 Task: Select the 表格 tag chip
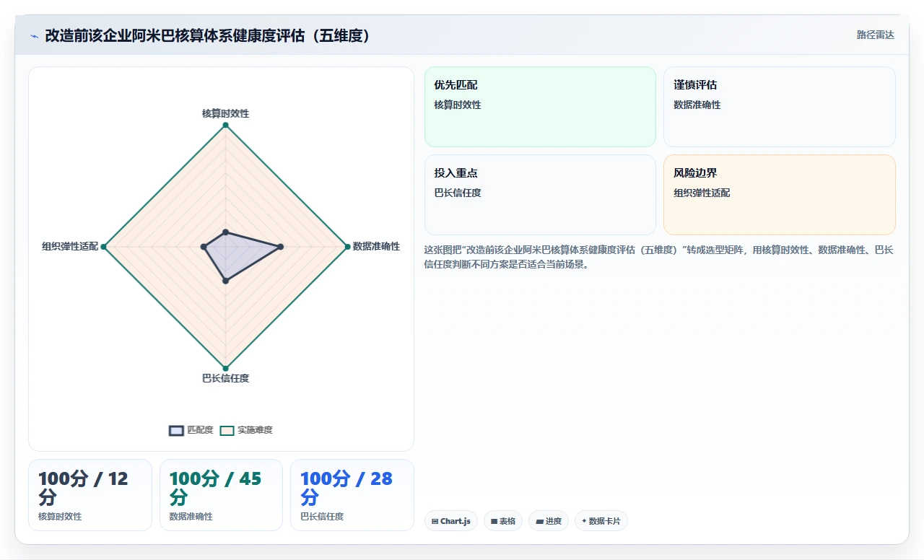[503, 521]
